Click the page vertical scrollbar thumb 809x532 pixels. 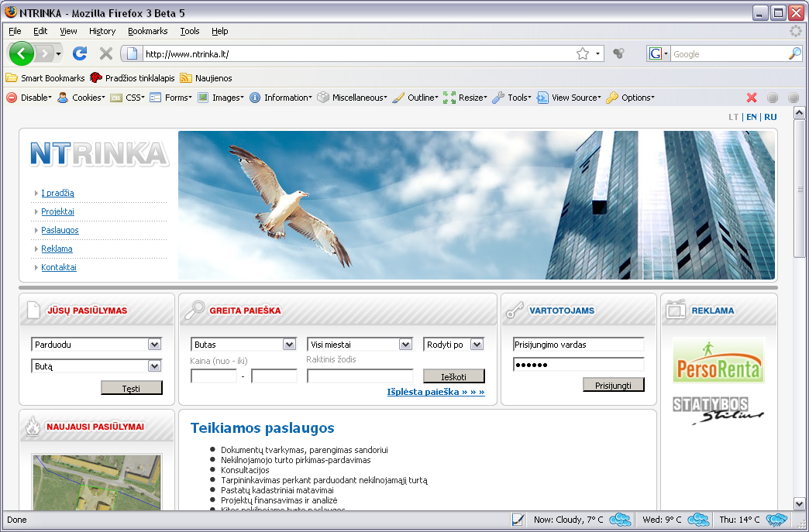coord(799,189)
